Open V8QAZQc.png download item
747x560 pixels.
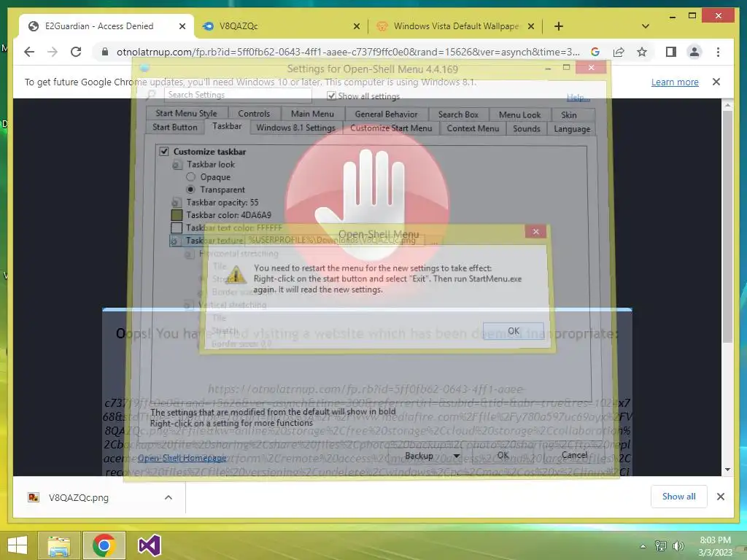click(79, 497)
